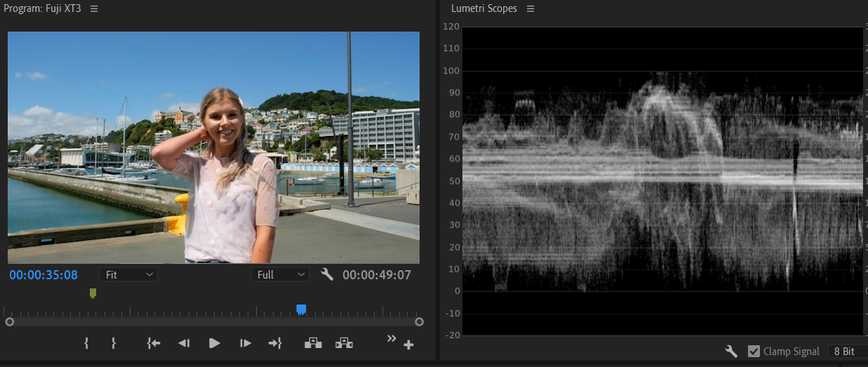Open Program monitor wrench settings

point(327,274)
